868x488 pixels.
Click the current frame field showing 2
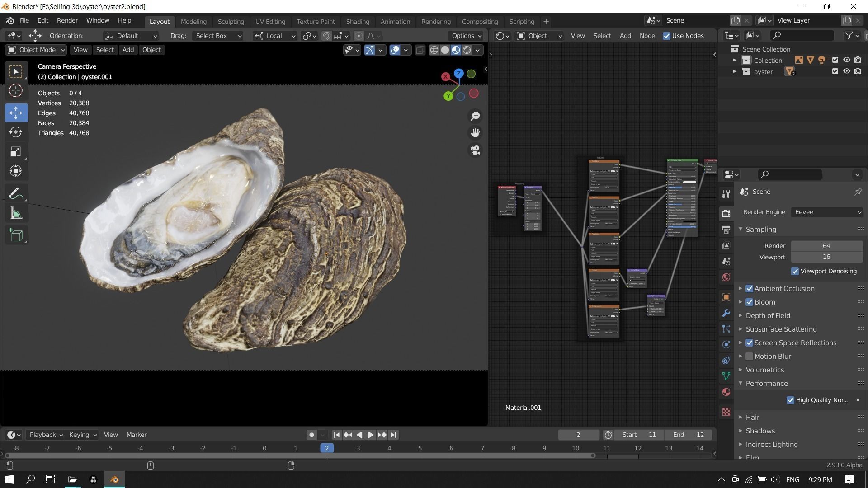coord(578,435)
